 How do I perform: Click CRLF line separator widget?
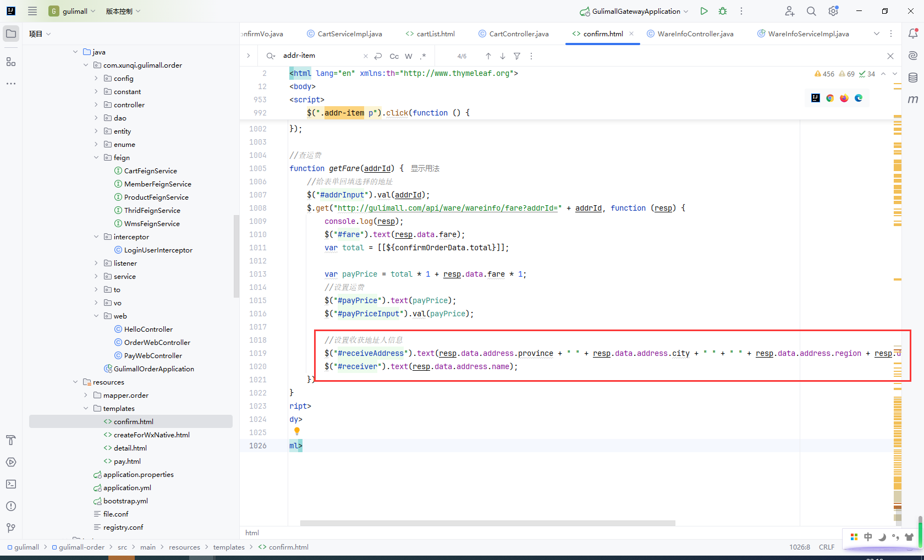tap(827, 547)
